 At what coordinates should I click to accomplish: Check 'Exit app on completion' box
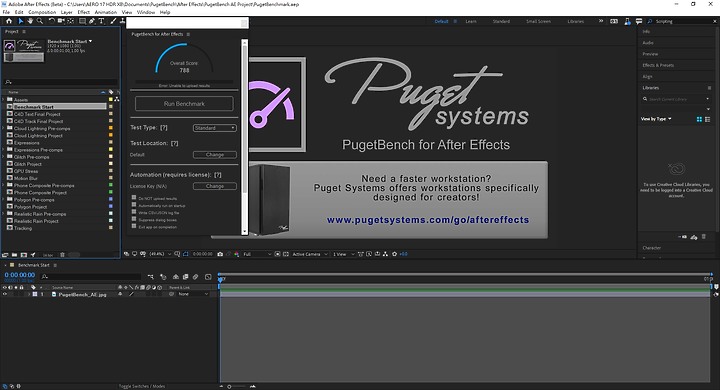click(134, 226)
